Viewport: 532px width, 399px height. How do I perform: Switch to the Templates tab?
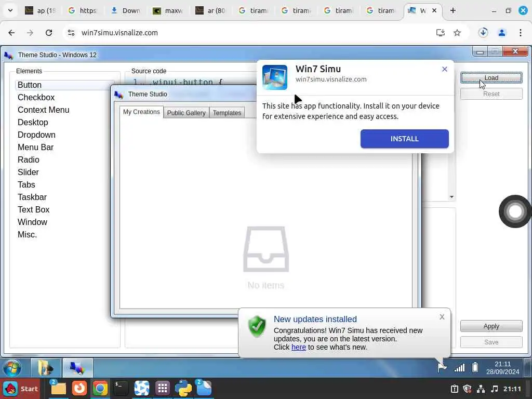click(x=227, y=113)
